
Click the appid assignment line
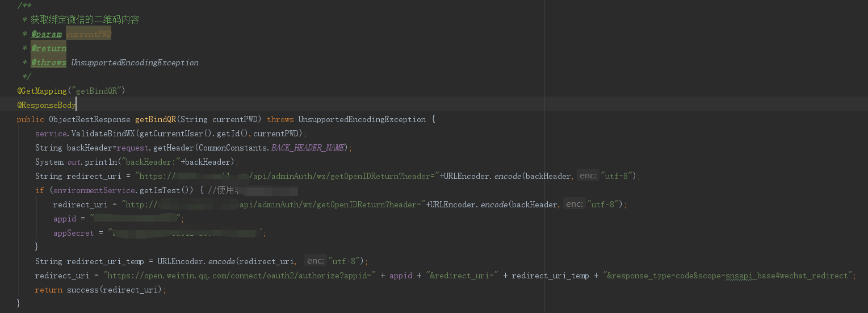pyautogui.click(x=119, y=219)
